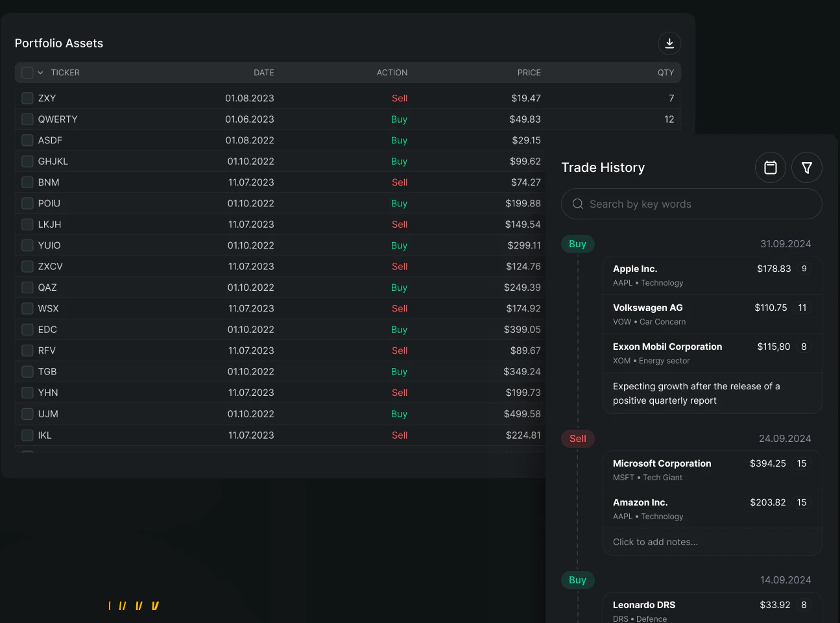Click the Buy tag dated 31.09.2024

[x=578, y=244]
